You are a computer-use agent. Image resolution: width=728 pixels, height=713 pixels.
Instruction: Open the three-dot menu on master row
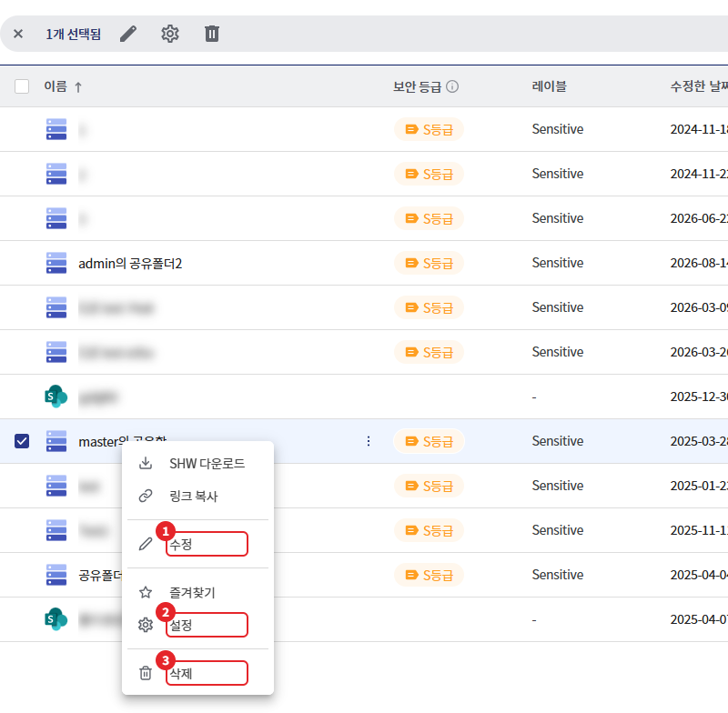(369, 441)
